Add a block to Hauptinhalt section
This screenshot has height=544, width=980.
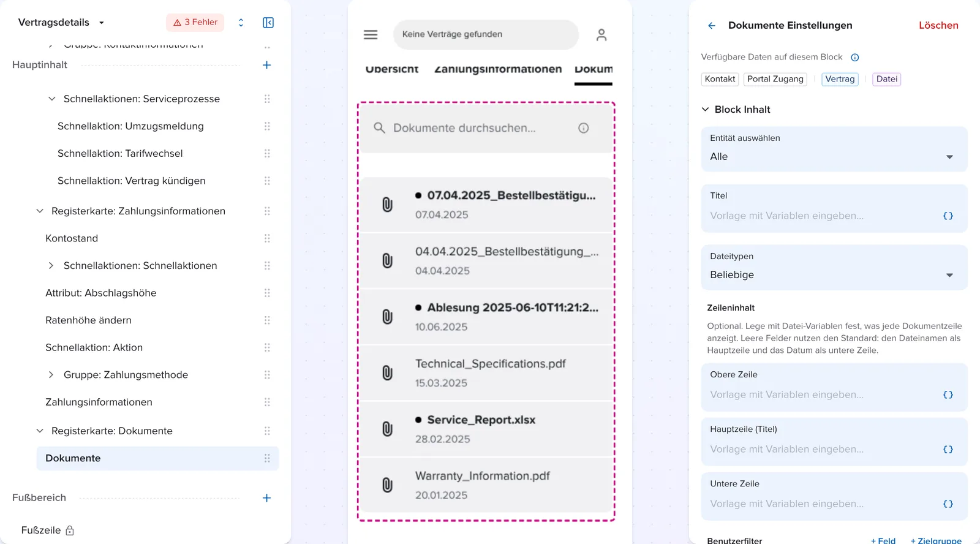(267, 65)
